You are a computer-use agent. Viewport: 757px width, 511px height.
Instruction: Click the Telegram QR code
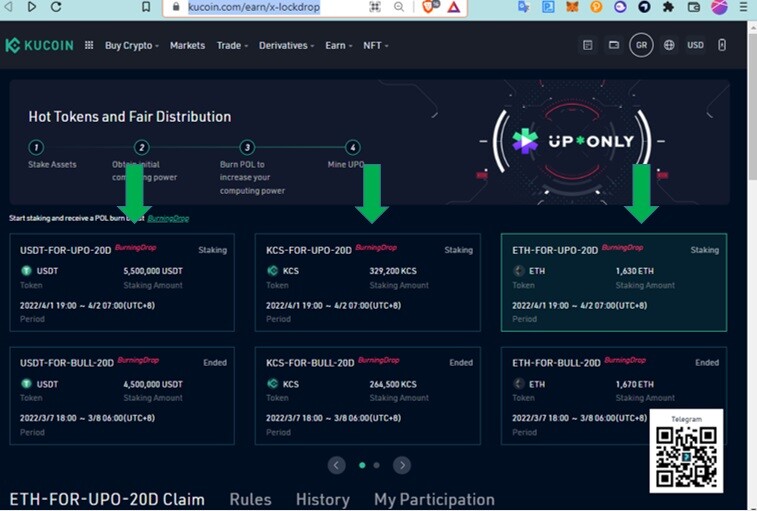686,456
